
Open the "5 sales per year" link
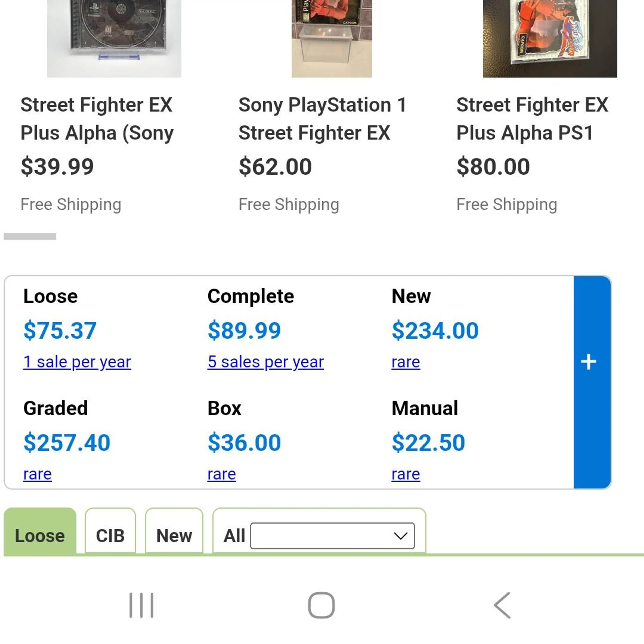point(266,362)
